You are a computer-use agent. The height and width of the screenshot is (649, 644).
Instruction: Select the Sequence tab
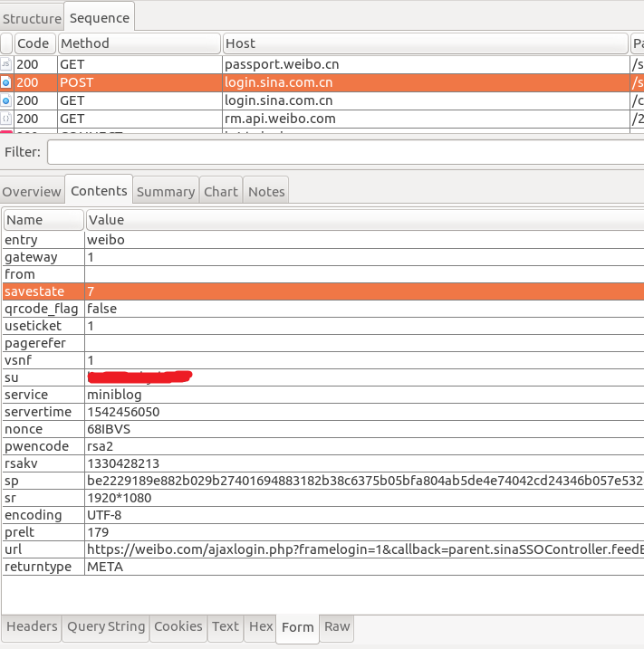[x=100, y=18]
